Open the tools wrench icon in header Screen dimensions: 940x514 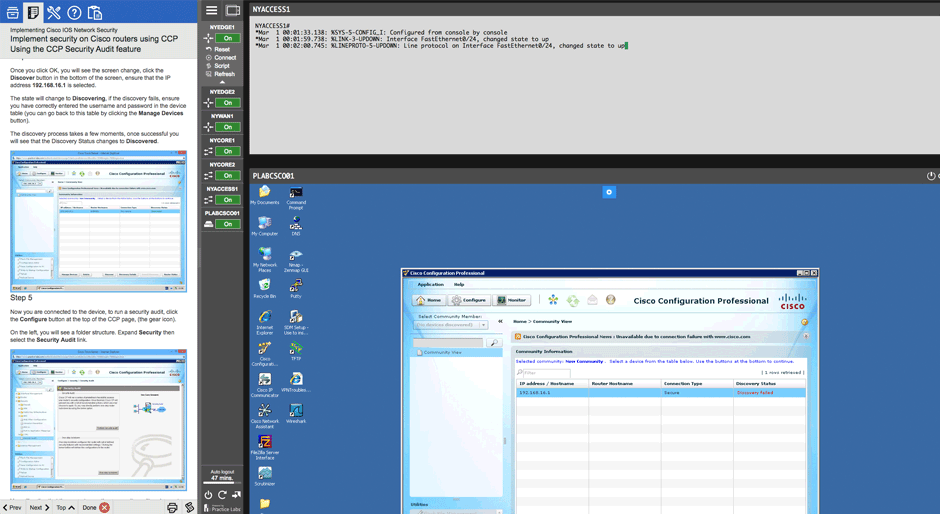tap(54, 12)
